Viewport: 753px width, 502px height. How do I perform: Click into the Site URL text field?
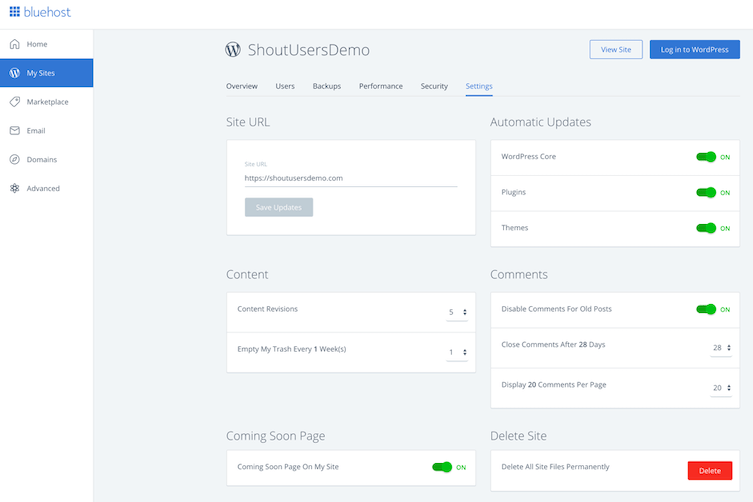(350, 178)
